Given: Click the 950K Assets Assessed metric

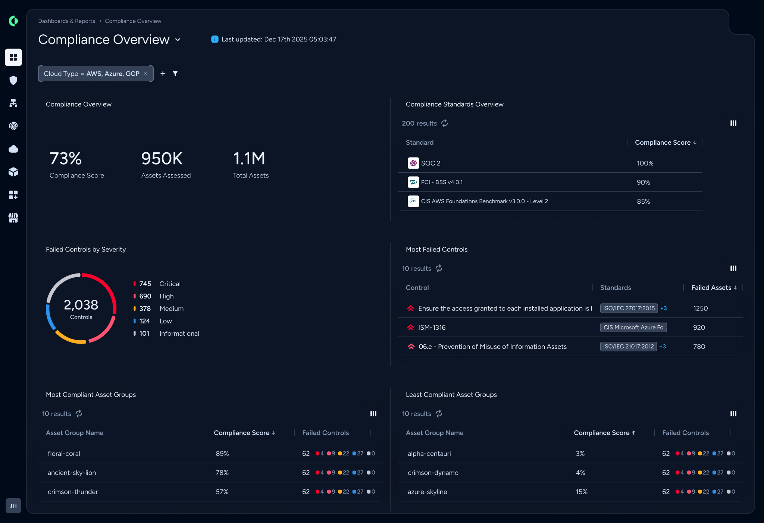Looking at the screenshot, I should pos(166,164).
